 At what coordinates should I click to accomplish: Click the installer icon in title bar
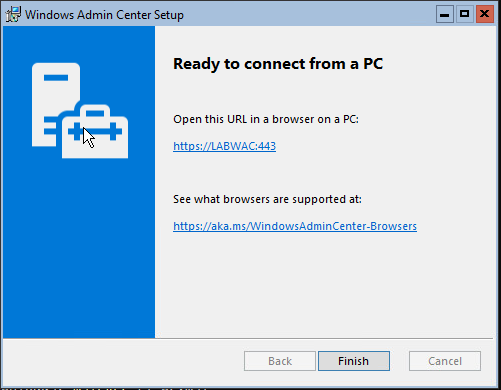point(13,15)
